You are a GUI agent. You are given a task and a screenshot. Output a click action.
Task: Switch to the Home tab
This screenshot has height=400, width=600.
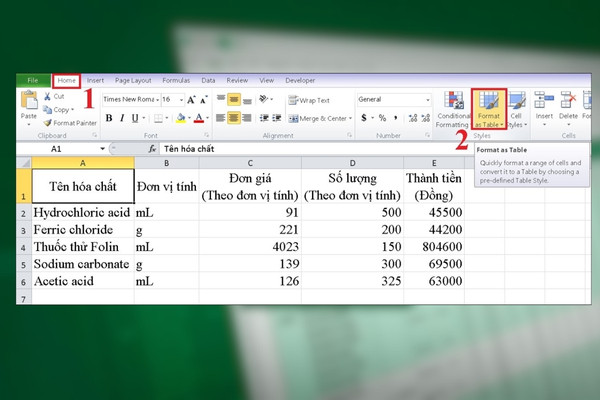click(x=67, y=80)
